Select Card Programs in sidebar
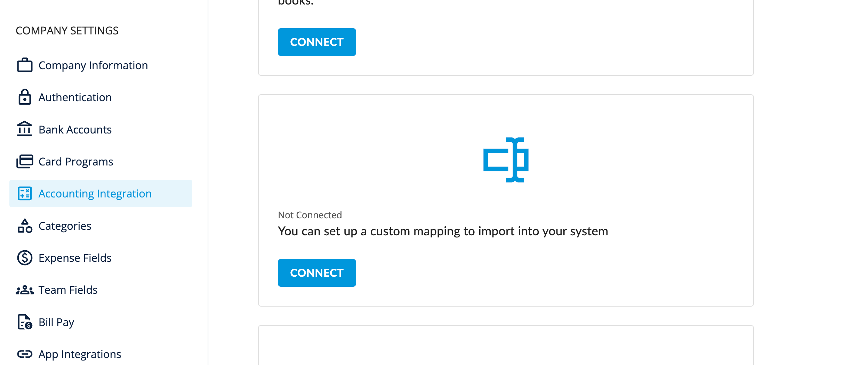Image resolution: width=868 pixels, height=365 pixels. [x=76, y=162]
